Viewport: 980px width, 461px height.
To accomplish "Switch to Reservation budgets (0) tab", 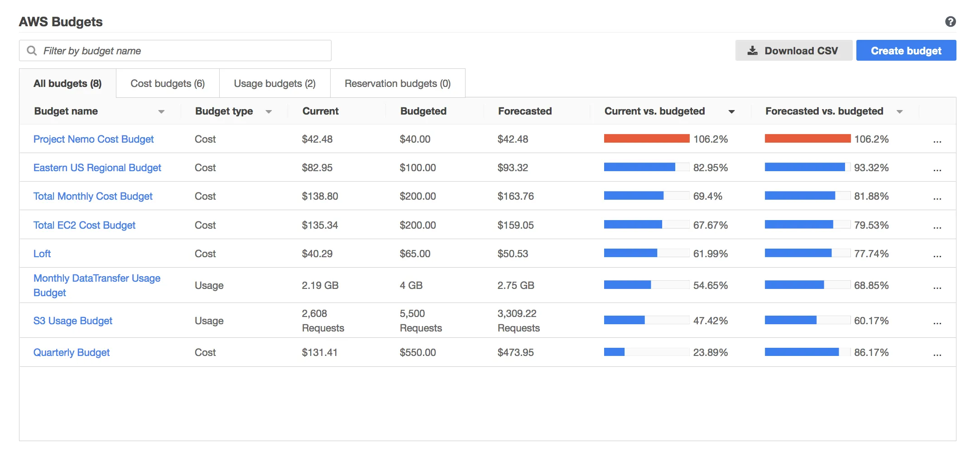I will coord(398,83).
